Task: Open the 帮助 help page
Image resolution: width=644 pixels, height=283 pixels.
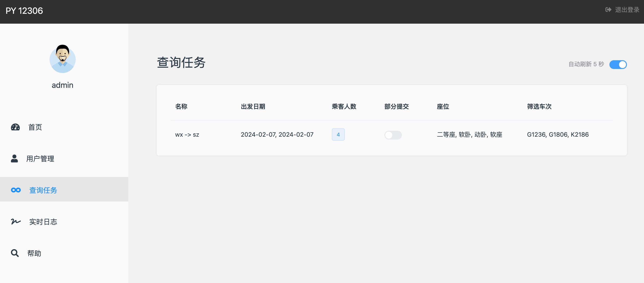Action: pos(34,253)
